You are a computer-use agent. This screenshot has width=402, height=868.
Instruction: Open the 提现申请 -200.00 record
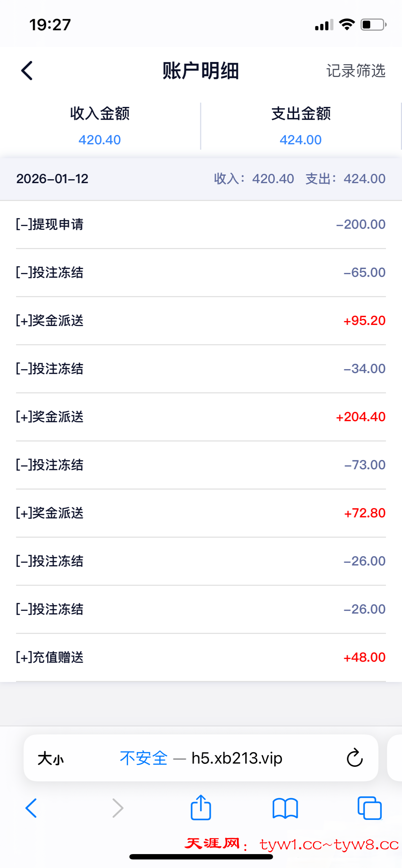pos(201,224)
